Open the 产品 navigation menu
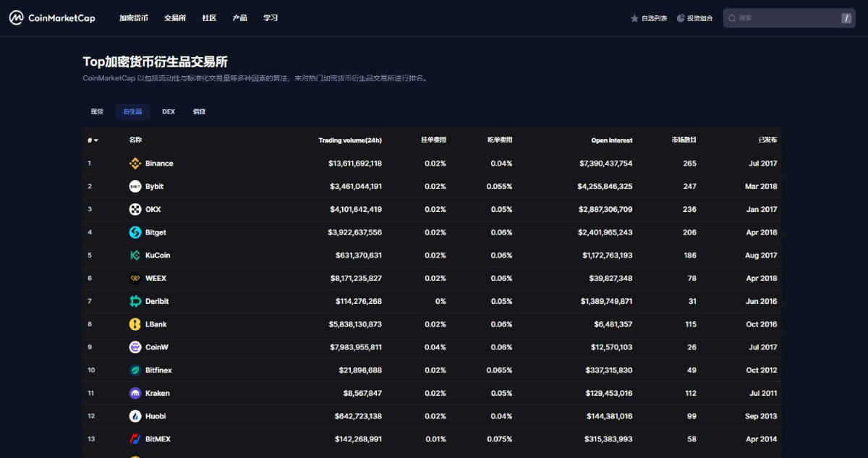This screenshot has height=458, width=868. [240, 18]
